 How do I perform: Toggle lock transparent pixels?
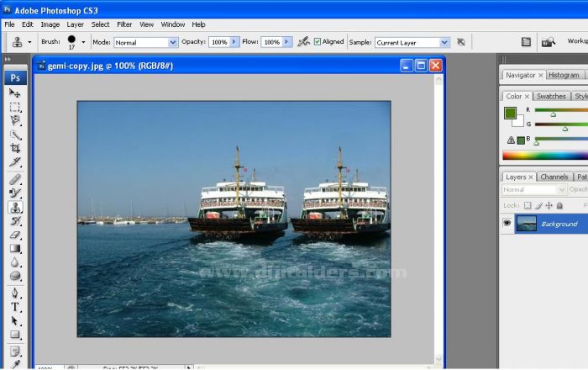tap(528, 205)
